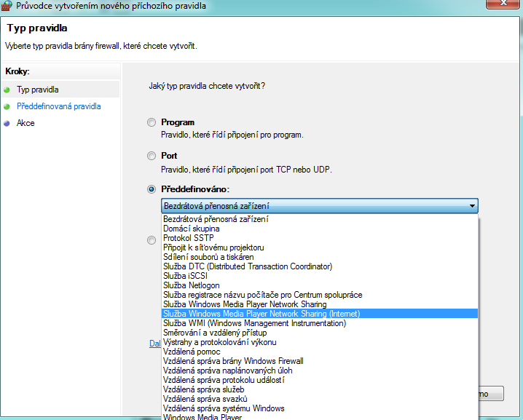Select the Předdefinováno radio button

coord(152,189)
